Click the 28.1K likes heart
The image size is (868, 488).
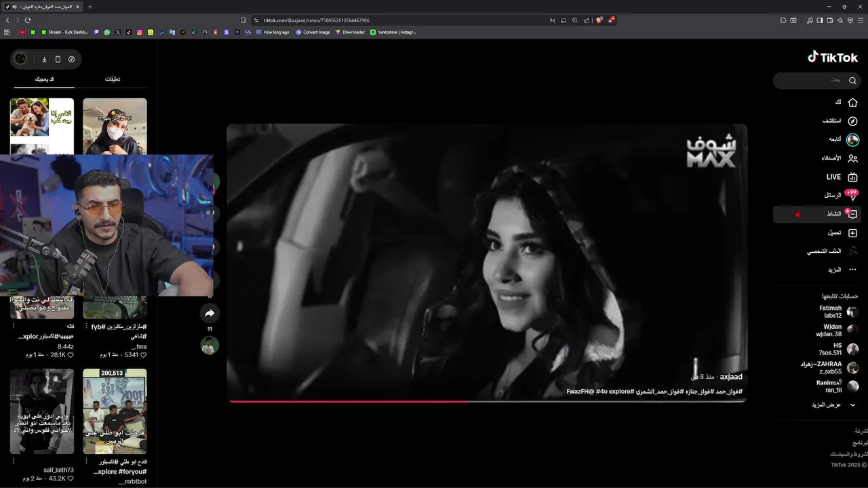70,354
